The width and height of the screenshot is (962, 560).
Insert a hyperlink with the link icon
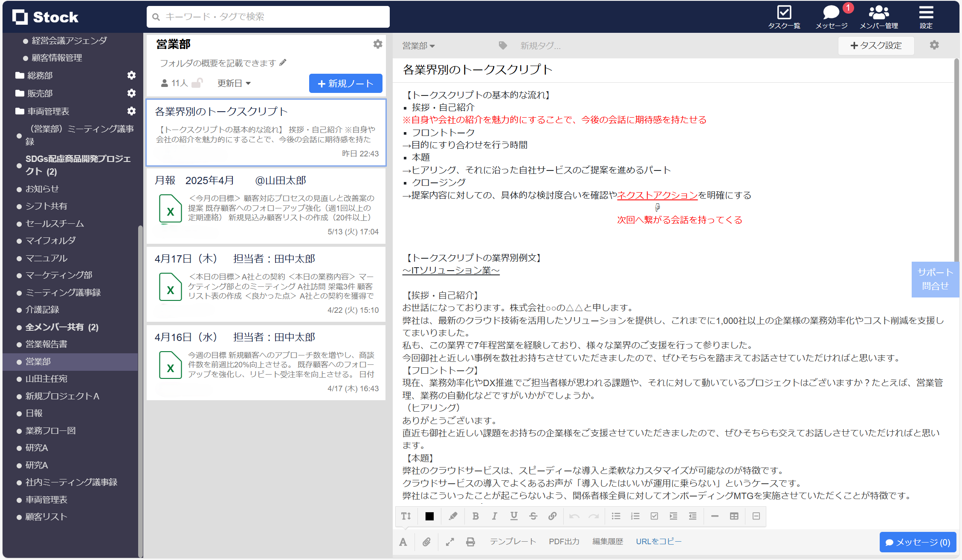point(553,516)
